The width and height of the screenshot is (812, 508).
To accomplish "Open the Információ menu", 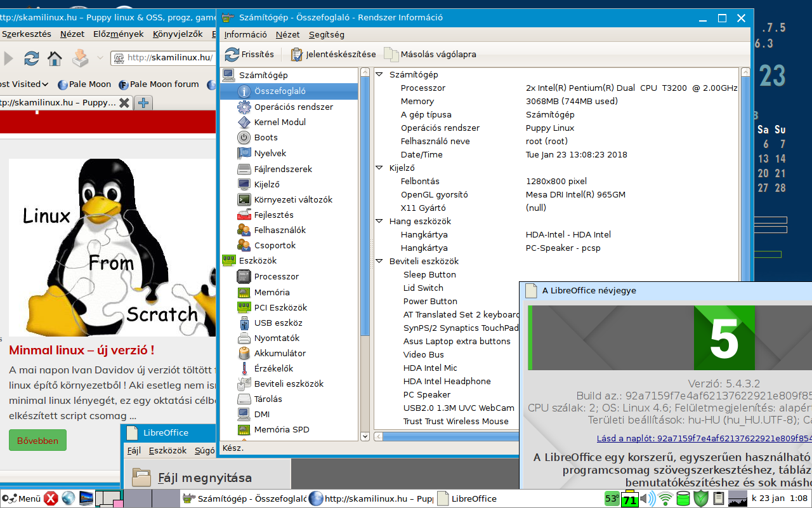I will click(246, 35).
